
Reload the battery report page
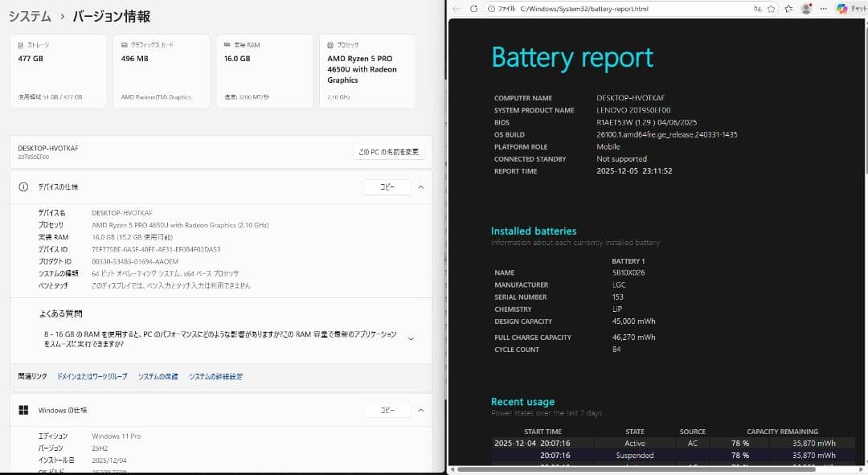point(474,10)
